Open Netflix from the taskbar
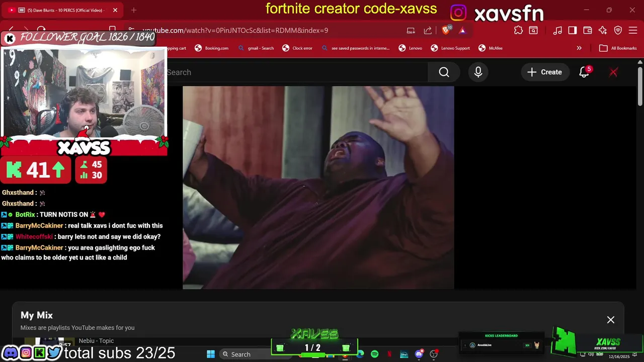 389,354
